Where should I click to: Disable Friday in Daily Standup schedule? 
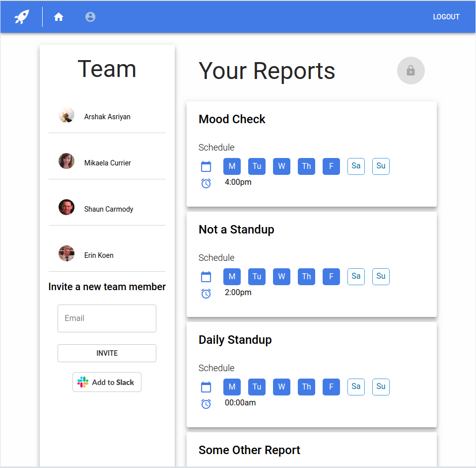[x=331, y=387]
